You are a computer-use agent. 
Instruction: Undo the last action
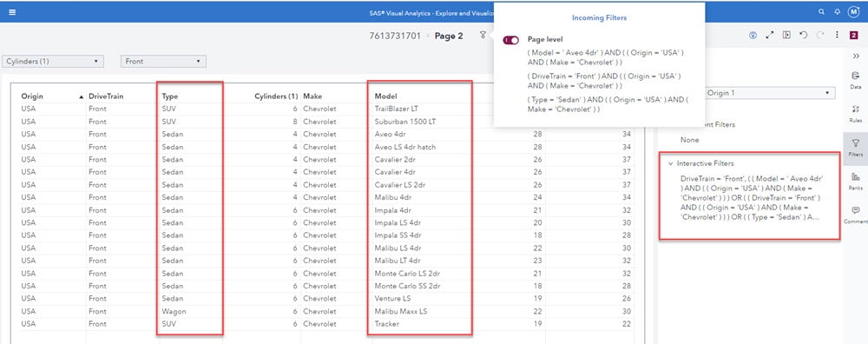tap(803, 35)
